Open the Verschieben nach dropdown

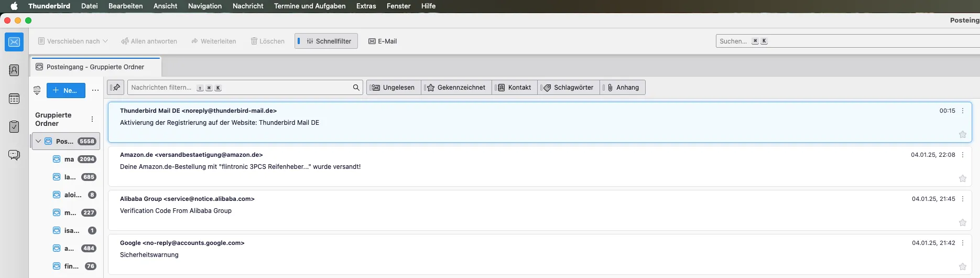click(73, 41)
